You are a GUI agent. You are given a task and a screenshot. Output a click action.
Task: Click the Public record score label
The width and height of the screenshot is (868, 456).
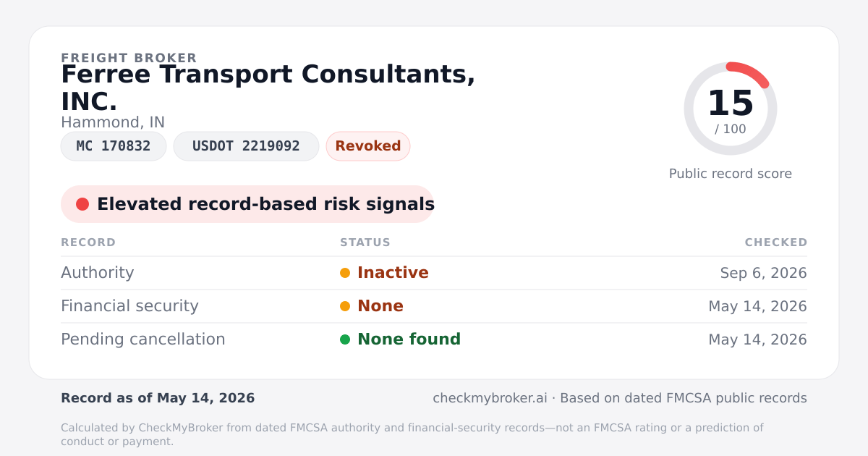point(731,174)
